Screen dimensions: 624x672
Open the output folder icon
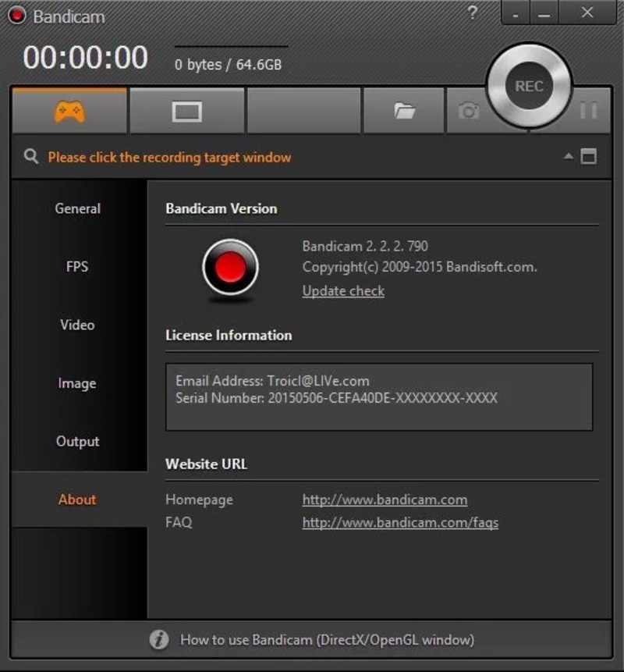pos(404,112)
